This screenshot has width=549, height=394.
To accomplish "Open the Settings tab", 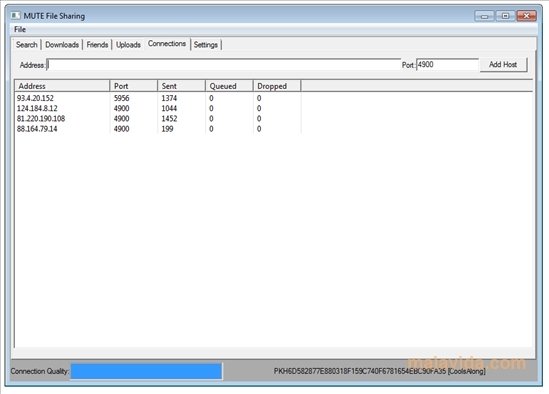I will coord(206,45).
